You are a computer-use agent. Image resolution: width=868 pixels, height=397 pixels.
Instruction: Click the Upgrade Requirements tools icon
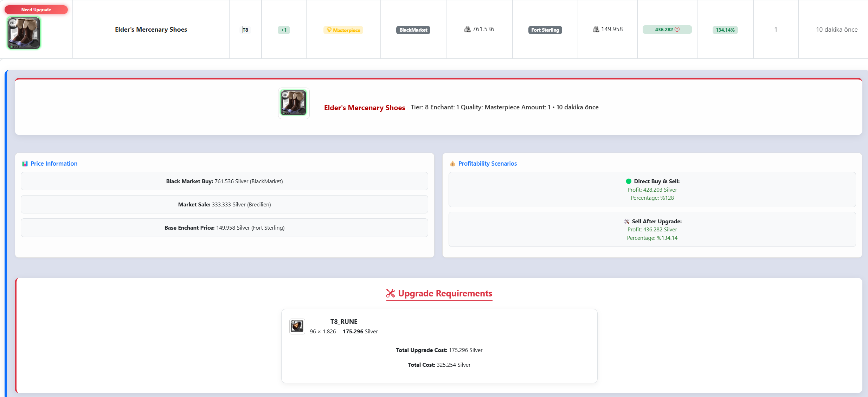[x=391, y=293]
